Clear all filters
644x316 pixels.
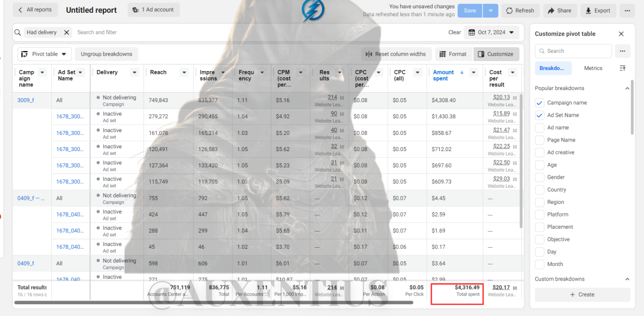454,32
